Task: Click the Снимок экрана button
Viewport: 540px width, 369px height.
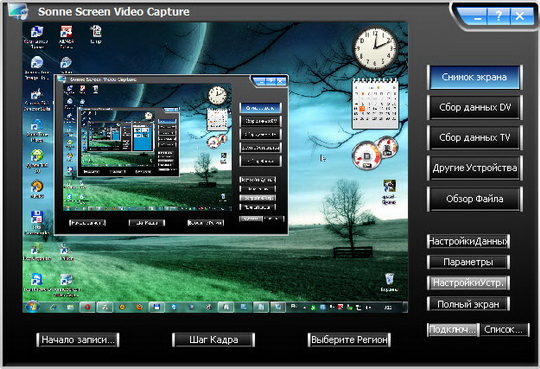Action: tap(475, 77)
